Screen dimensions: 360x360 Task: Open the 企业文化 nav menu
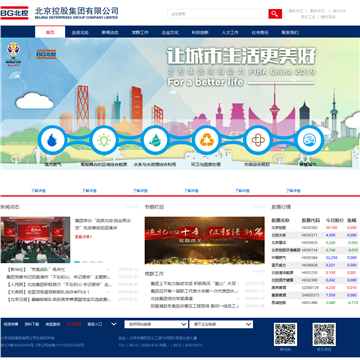[170, 33]
